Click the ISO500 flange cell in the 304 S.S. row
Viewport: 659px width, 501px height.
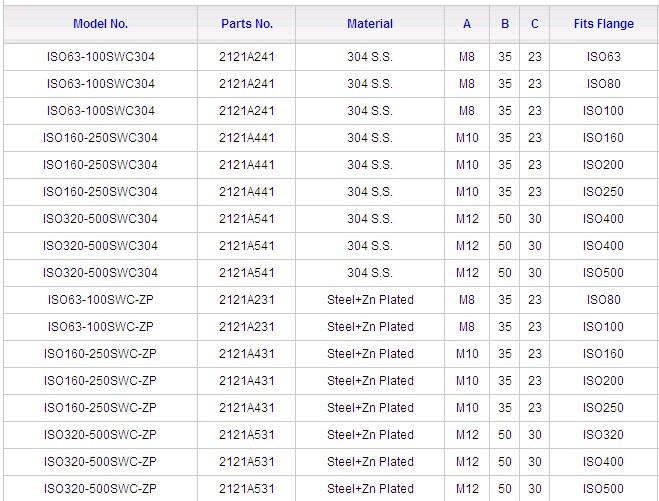[x=603, y=273]
